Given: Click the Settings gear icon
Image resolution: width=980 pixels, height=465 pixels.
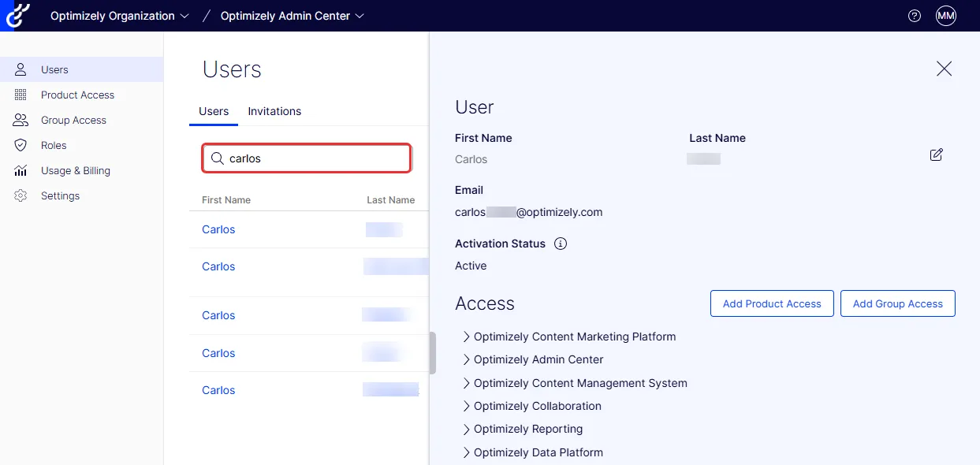Looking at the screenshot, I should pos(21,195).
